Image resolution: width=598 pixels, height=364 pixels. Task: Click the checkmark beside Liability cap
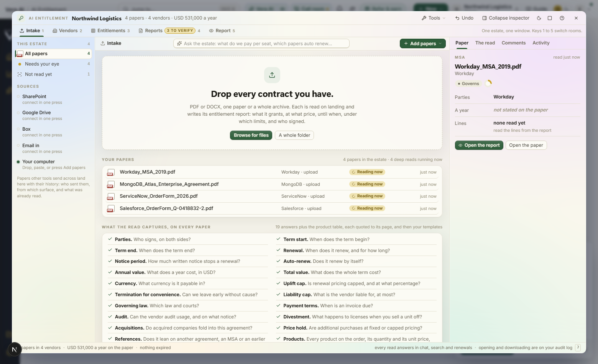[279, 294]
